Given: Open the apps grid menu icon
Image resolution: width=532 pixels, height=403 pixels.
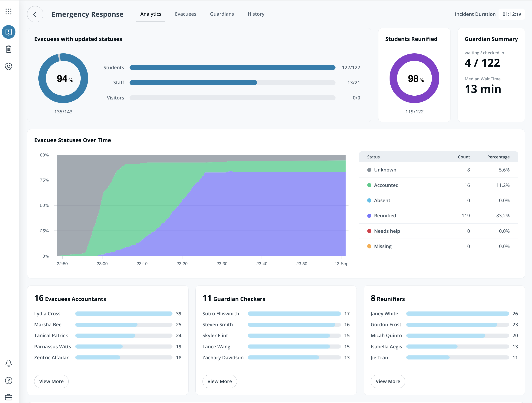Looking at the screenshot, I should tap(8, 12).
